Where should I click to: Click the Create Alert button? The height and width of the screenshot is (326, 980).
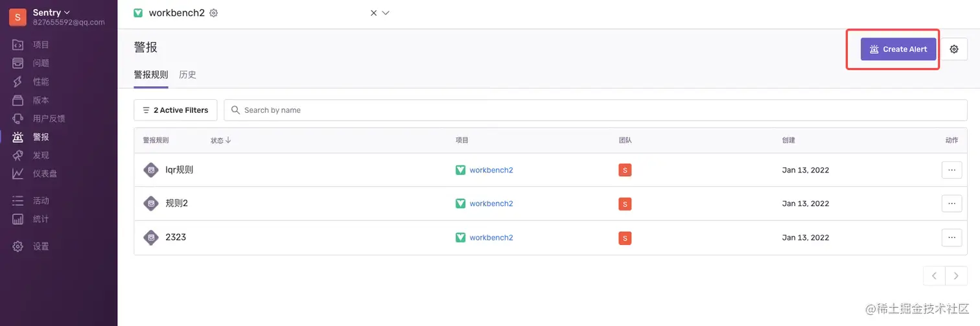[x=898, y=49]
